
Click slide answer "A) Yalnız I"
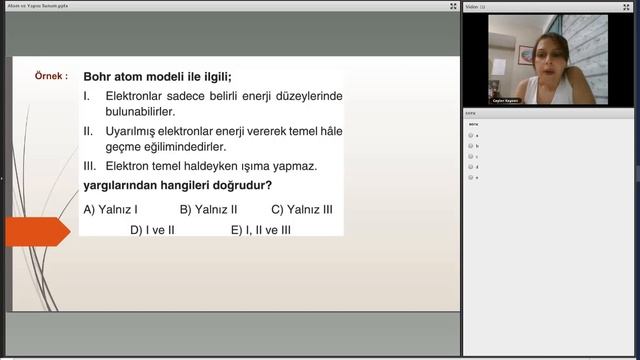coord(110,209)
